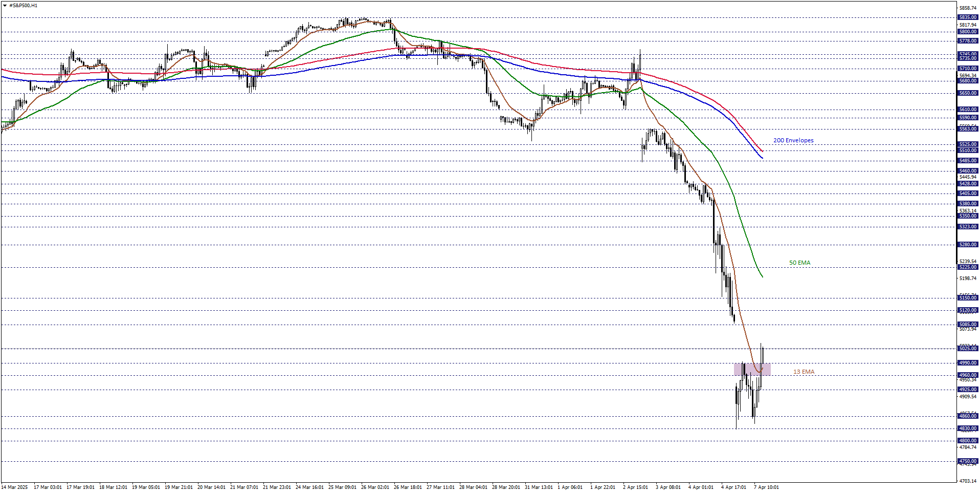Click the 28 Mar 20:01 time label
Screen dimensions: 980x493
pyautogui.click(x=506, y=487)
